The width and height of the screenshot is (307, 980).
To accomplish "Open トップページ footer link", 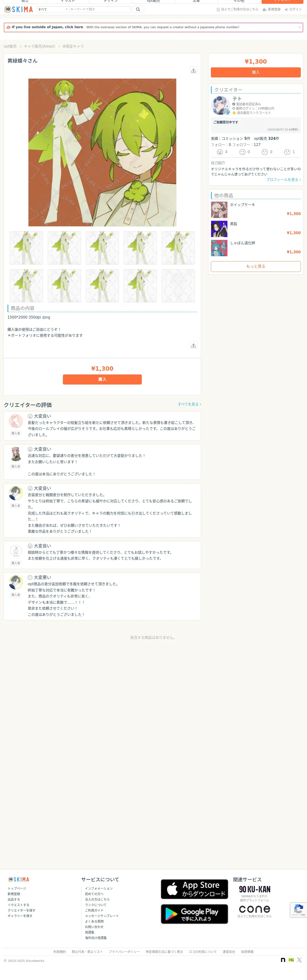I will point(17,888).
